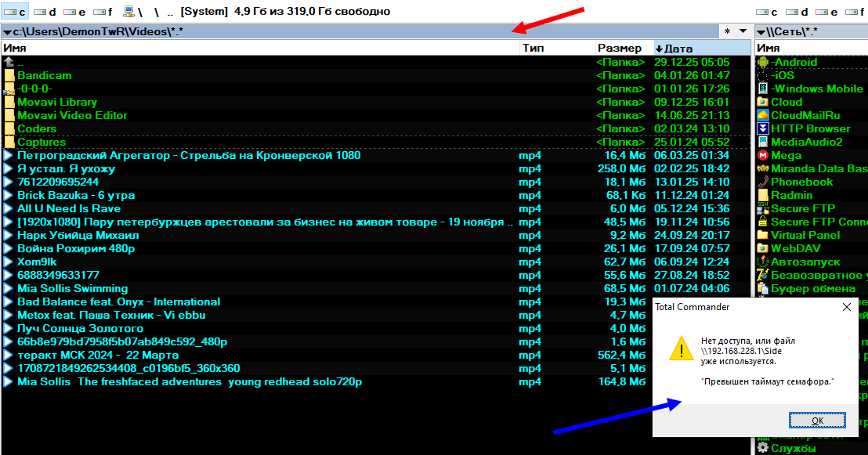This screenshot has height=455, width=868.
Task: Expand left path dropdown before c:\Users
Action: click(x=7, y=32)
